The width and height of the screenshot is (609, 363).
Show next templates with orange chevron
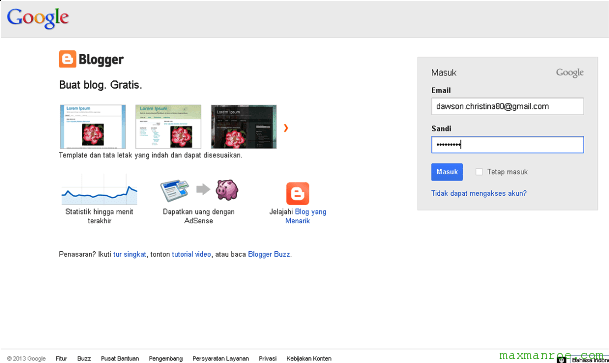286,128
